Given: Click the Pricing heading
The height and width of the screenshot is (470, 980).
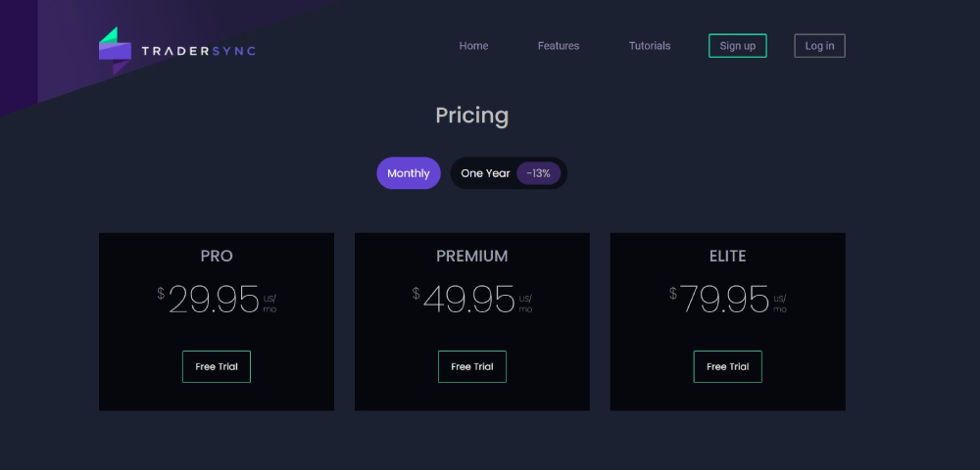Looking at the screenshot, I should [x=472, y=116].
